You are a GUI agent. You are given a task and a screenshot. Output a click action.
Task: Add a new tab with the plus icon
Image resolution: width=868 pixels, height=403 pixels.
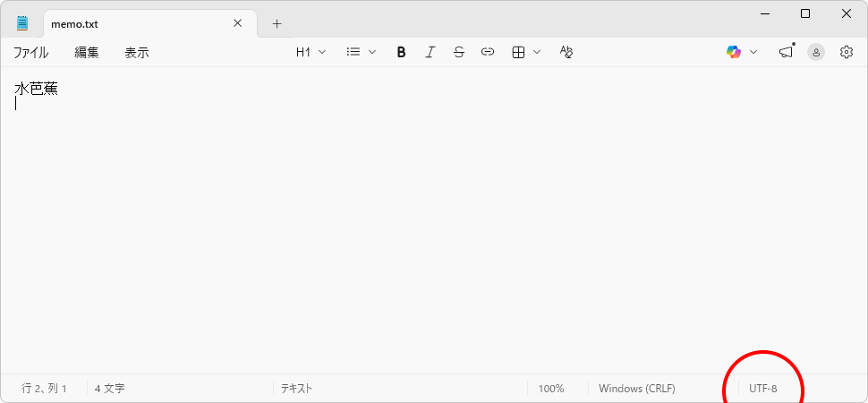[277, 24]
